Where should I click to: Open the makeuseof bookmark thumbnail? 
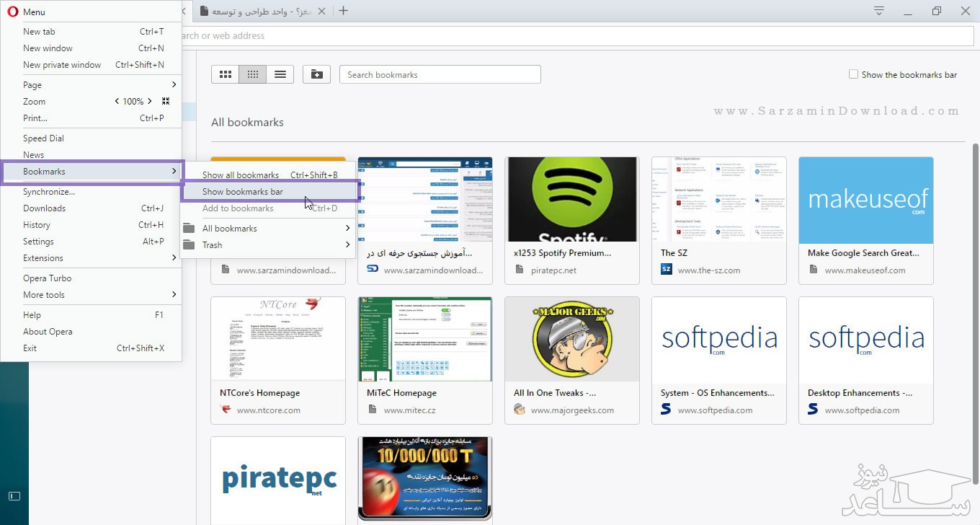coord(865,199)
